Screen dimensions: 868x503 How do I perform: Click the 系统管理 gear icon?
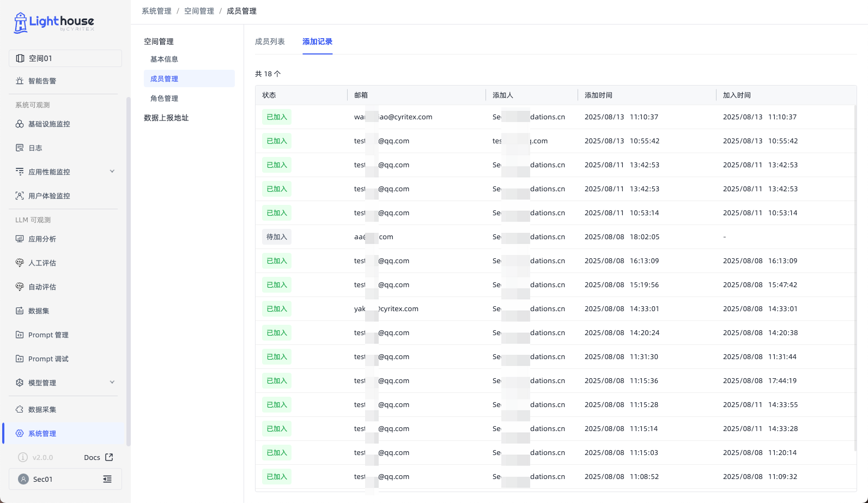coord(20,433)
